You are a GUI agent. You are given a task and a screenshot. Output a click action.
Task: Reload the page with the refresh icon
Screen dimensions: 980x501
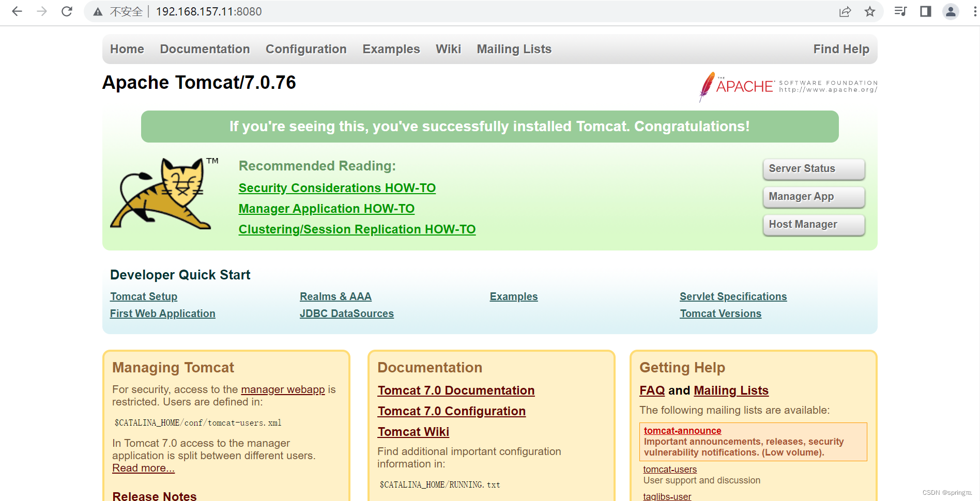tap(67, 11)
